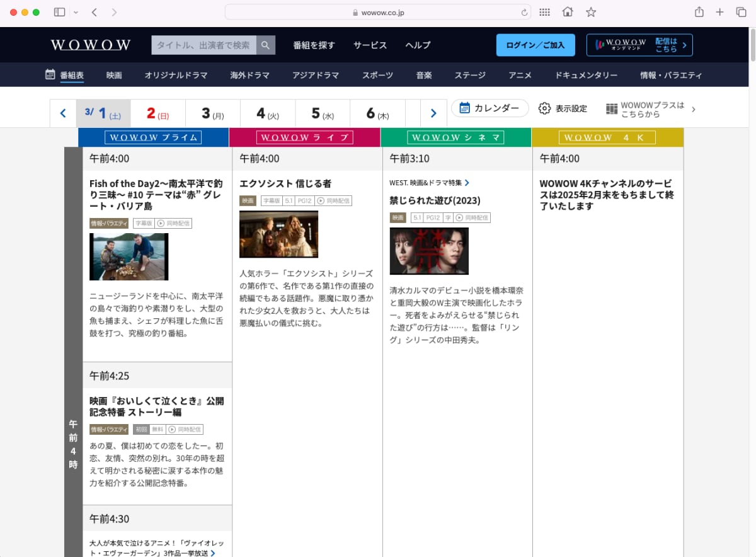Click the search magnifying glass icon
Image resolution: width=756 pixels, height=557 pixels.
coord(265,45)
